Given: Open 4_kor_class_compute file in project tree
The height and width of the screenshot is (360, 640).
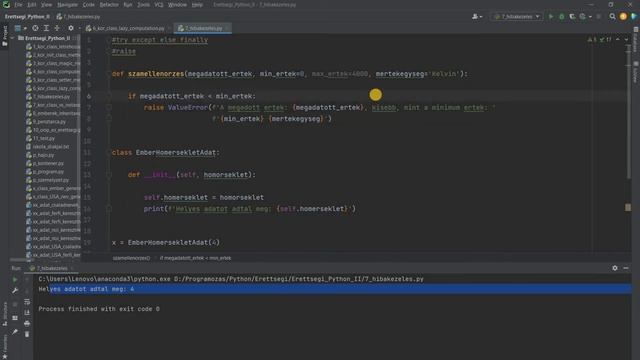Looking at the screenshot, I should 53,71.
